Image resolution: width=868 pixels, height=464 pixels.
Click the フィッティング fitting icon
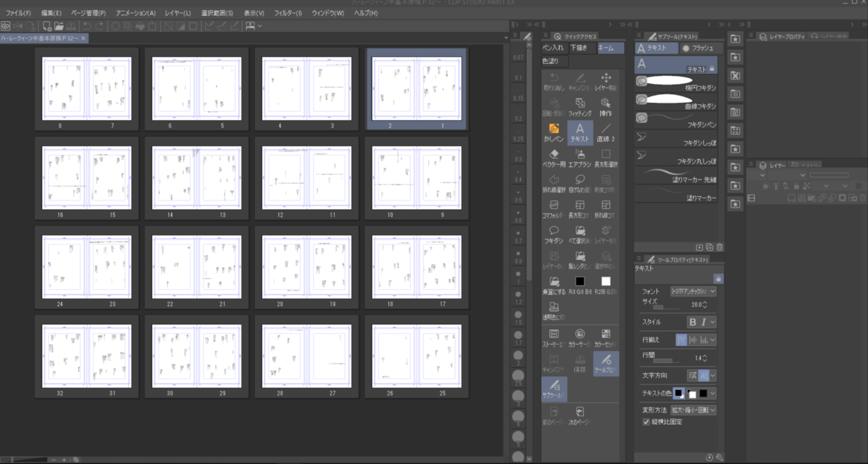click(x=580, y=107)
